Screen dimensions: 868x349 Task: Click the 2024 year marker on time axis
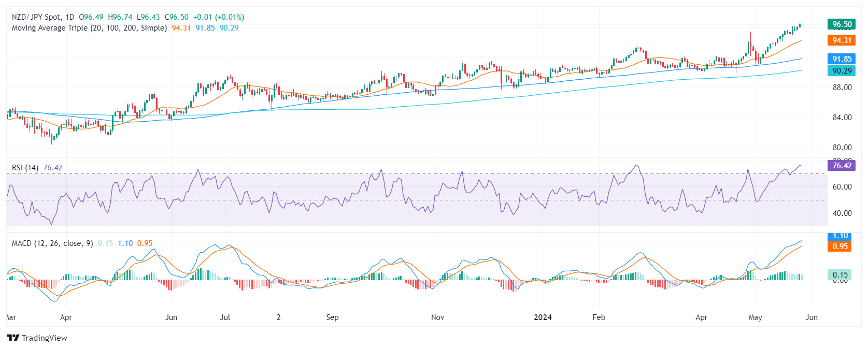(x=543, y=317)
